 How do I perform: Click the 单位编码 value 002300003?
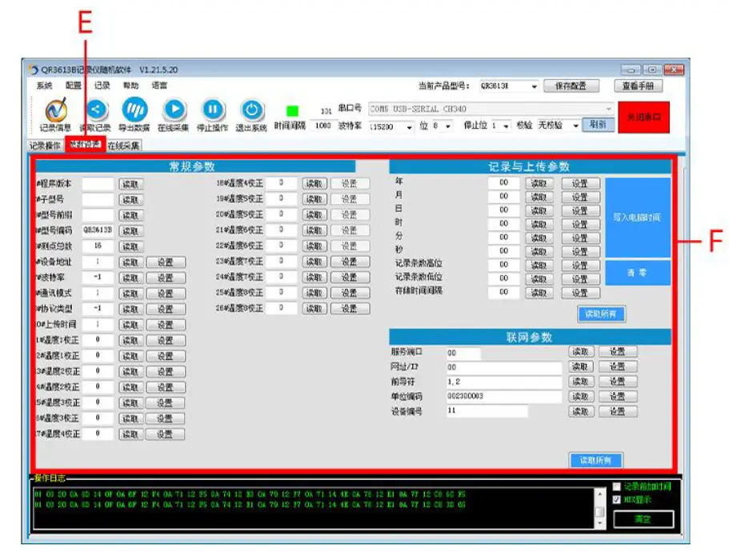[466, 396]
